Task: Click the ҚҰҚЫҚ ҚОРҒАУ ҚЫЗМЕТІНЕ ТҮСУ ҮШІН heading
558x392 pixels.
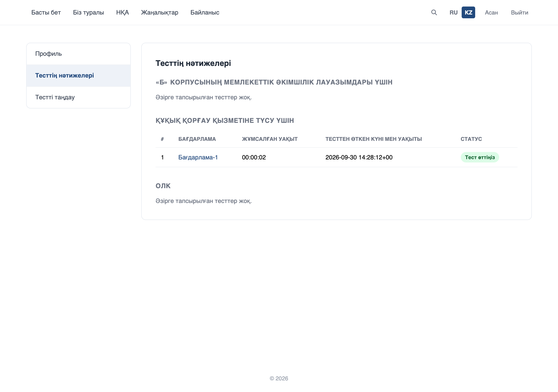Action: pos(225,121)
